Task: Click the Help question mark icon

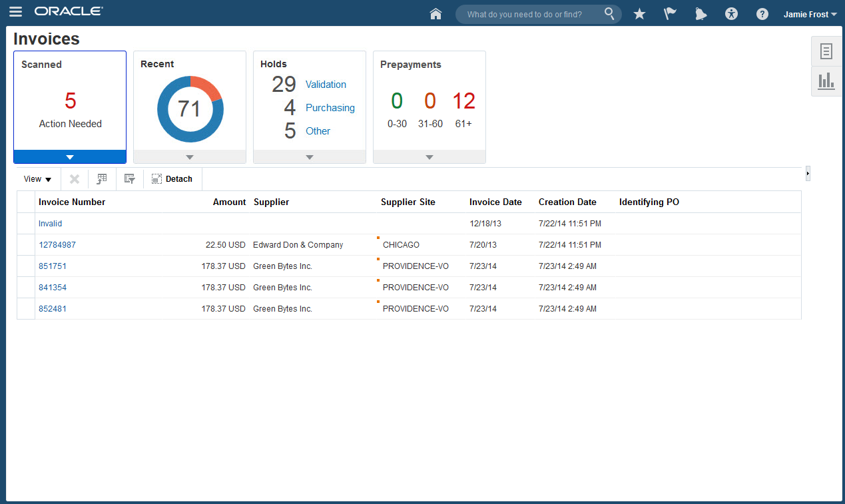Action: click(762, 14)
